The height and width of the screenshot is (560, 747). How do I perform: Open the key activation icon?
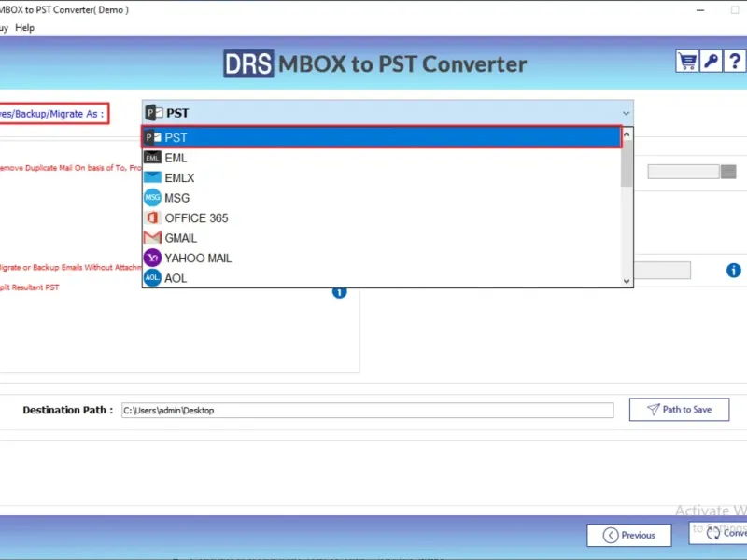pyautogui.click(x=711, y=62)
